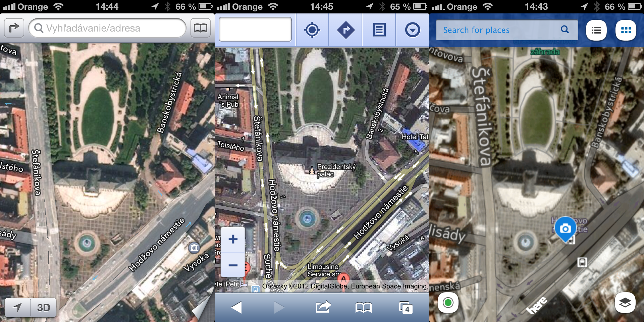Zoom in with the plus button
The height and width of the screenshot is (322, 644).
click(x=233, y=239)
